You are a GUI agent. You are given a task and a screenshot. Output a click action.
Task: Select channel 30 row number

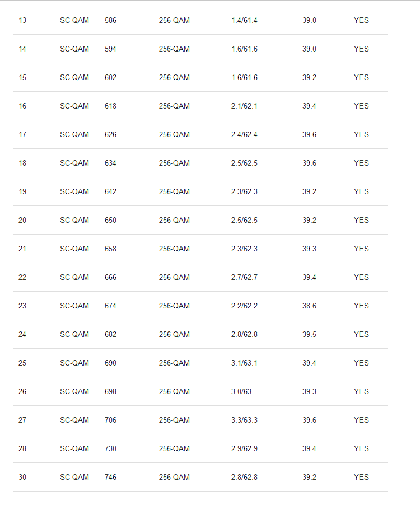22,478
